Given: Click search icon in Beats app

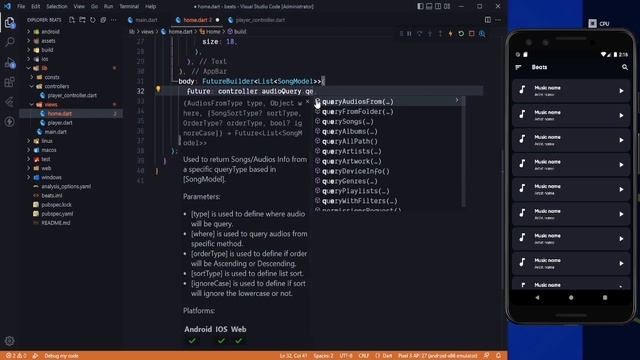Looking at the screenshot, I should point(624,67).
